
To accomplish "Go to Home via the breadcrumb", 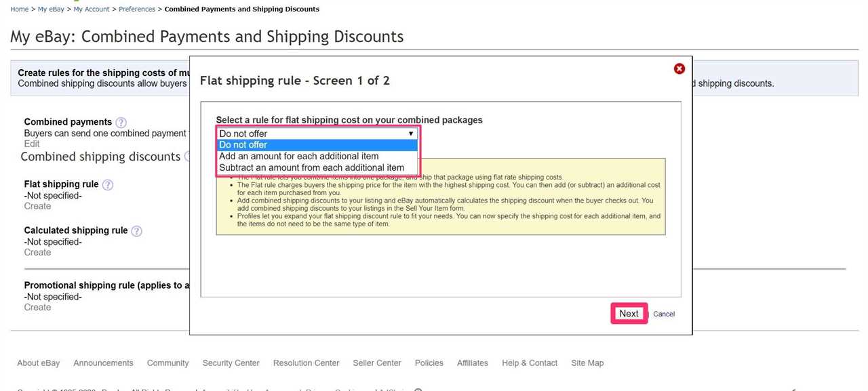I will [x=18, y=9].
